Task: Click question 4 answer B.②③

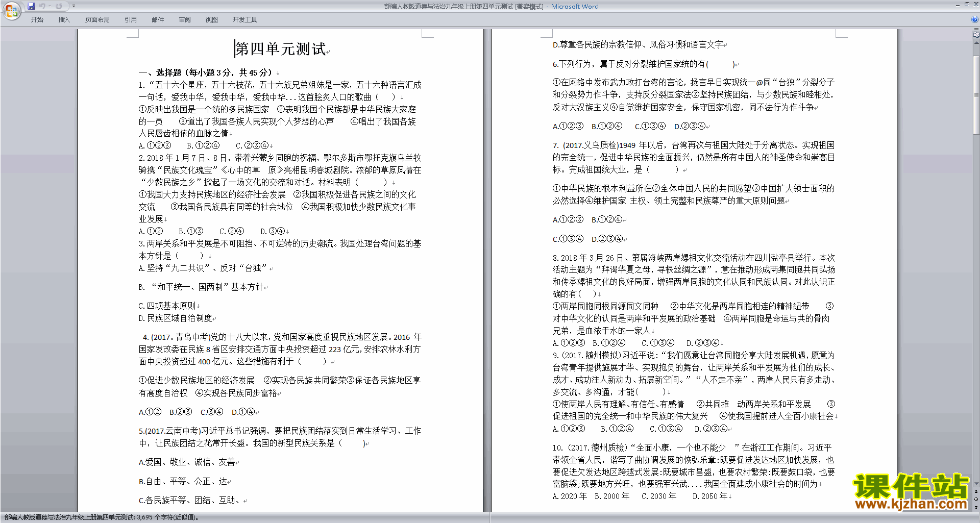Action: tap(181, 412)
